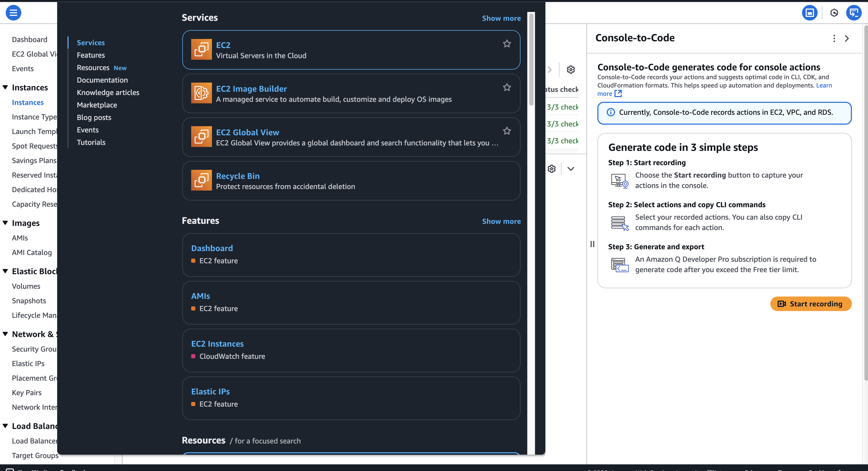The height and width of the screenshot is (471, 868).
Task: Select Resources New search category
Action: [102, 68]
